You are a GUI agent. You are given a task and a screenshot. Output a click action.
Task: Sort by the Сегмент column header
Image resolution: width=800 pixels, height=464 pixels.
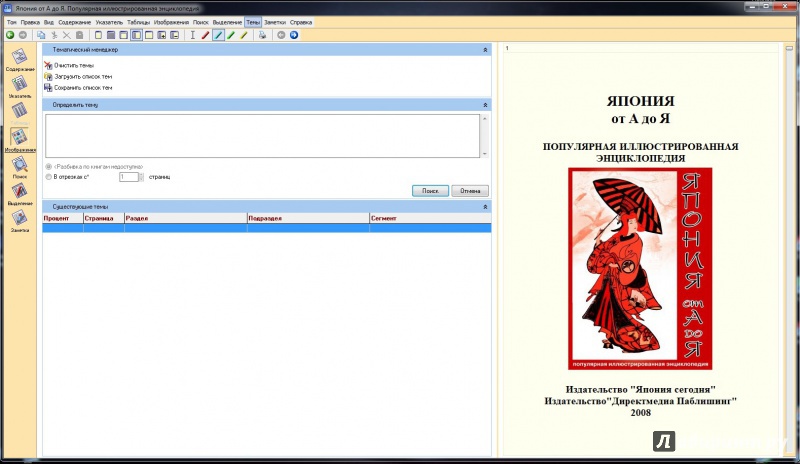[x=430, y=218]
